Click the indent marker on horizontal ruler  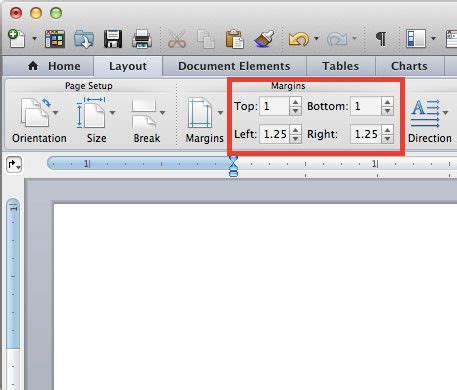[234, 166]
